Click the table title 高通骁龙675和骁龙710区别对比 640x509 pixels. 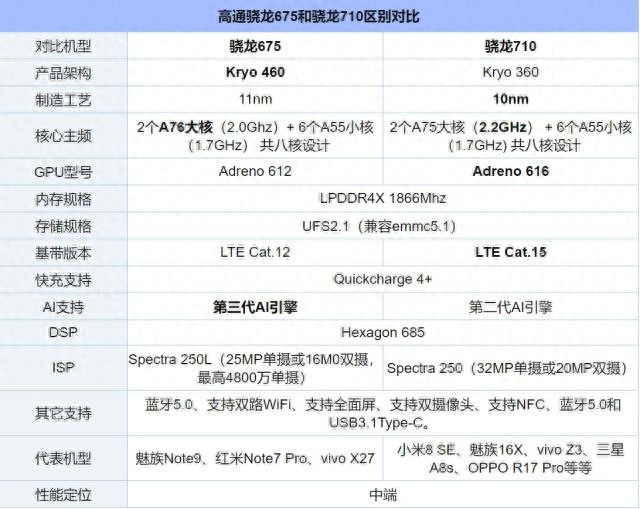pos(318,17)
